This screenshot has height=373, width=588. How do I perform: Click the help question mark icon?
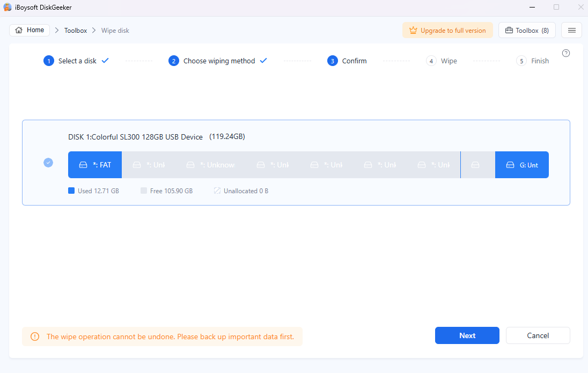pos(566,53)
